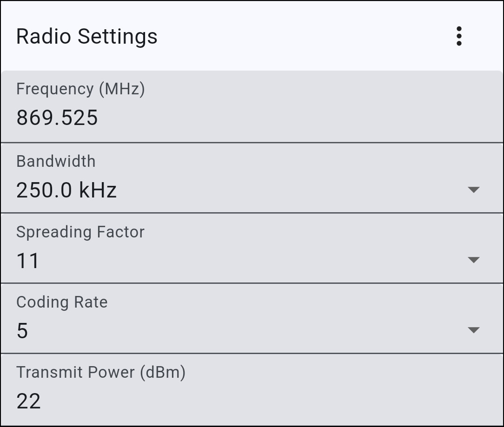Click the Spreading Factor label text
The image size is (504, 427).
pos(80,232)
